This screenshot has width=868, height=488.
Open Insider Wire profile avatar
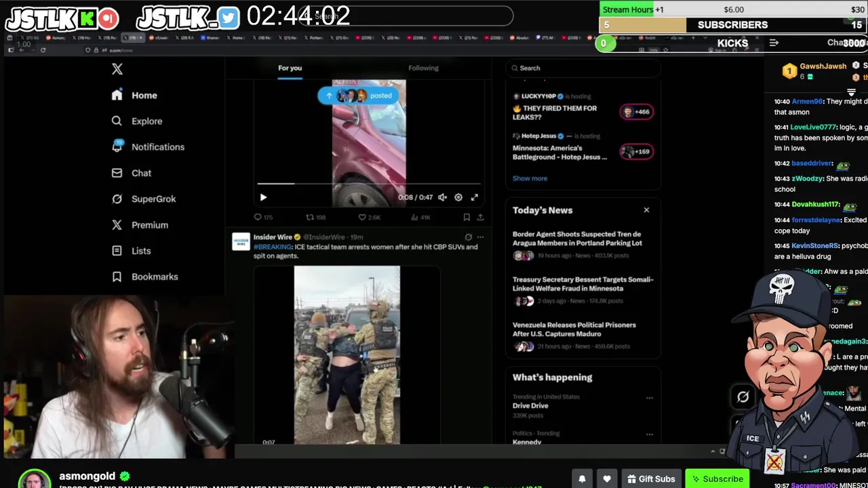[241, 241]
